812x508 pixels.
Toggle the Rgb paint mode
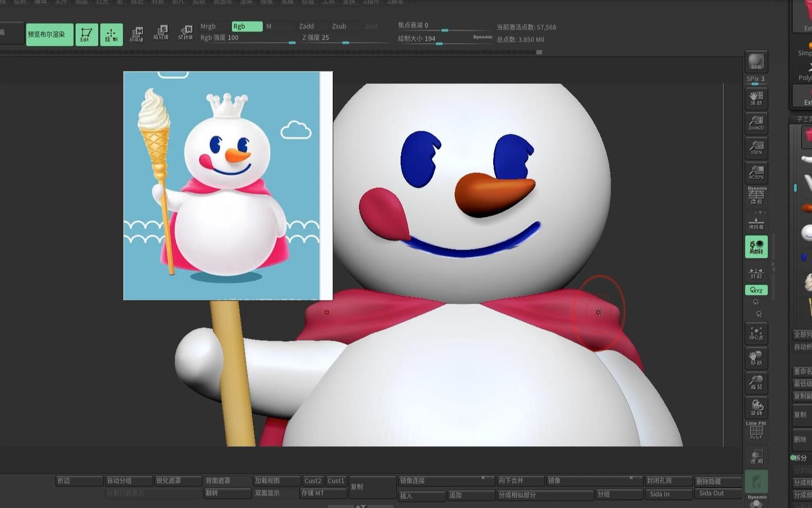click(x=247, y=26)
